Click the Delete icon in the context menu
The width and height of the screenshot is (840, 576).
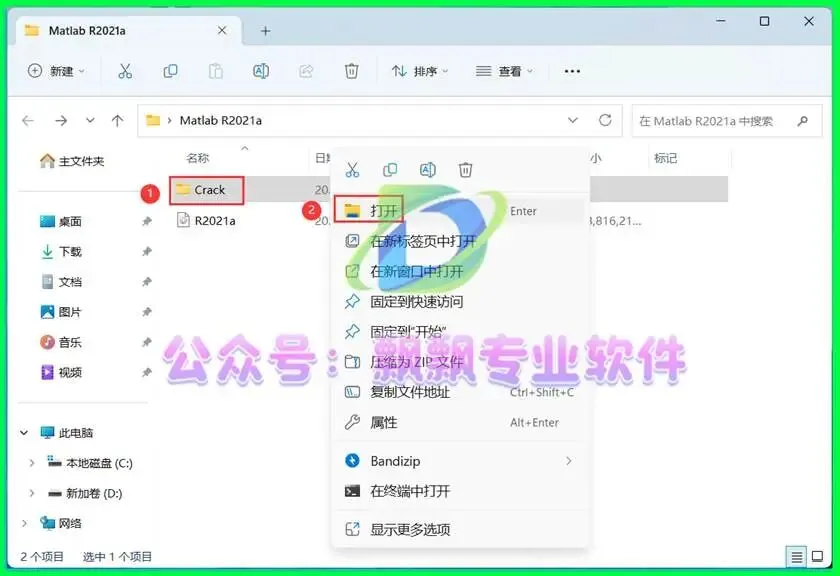[465, 170]
